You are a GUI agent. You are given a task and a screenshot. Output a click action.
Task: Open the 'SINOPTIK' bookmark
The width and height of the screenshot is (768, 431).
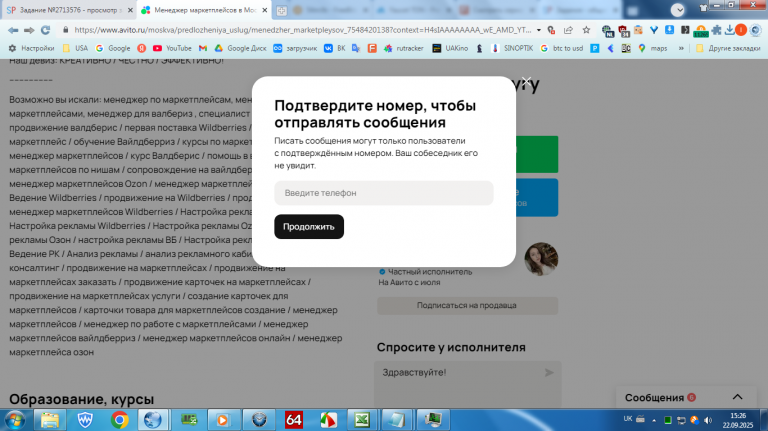tap(512, 48)
